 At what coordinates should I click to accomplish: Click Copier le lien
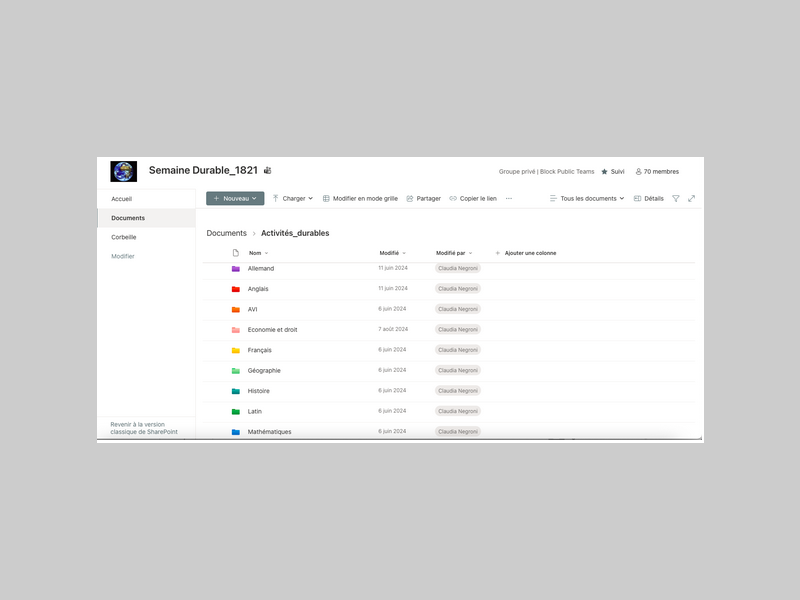pyautogui.click(x=473, y=199)
